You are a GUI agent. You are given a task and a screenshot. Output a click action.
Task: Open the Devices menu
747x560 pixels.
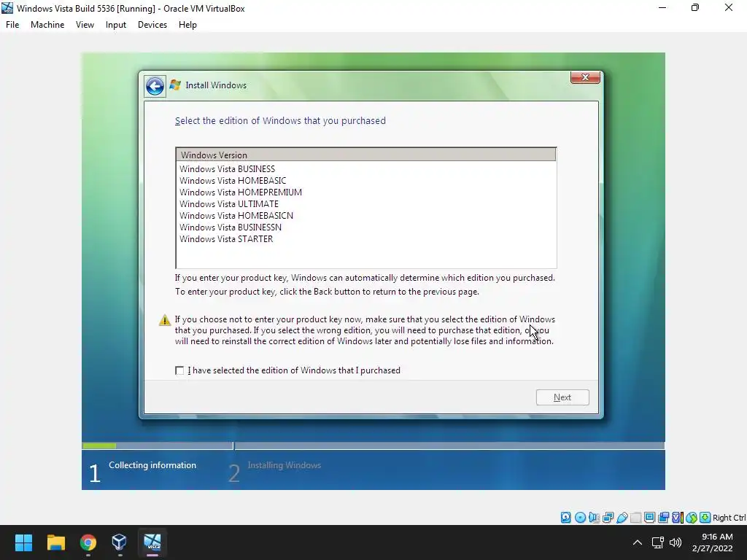[x=152, y=25]
